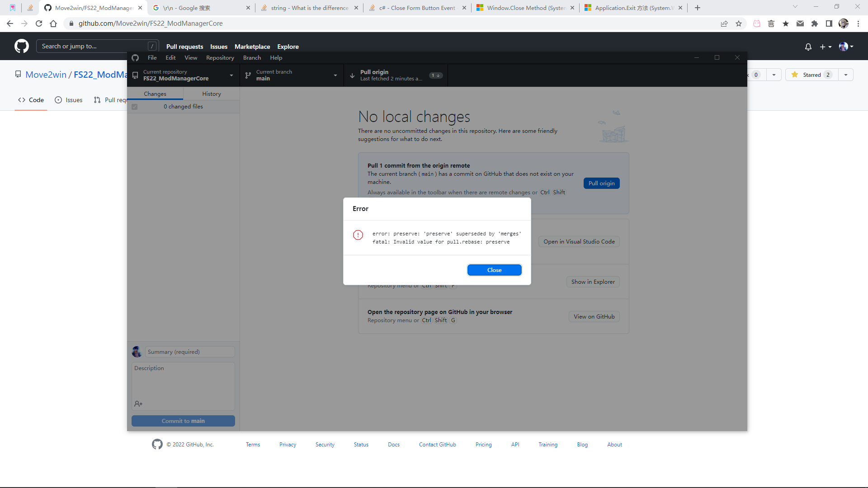The image size is (868, 488).
Task: Expand the Starred dropdown arrow
Action: (x=845, y=75)
